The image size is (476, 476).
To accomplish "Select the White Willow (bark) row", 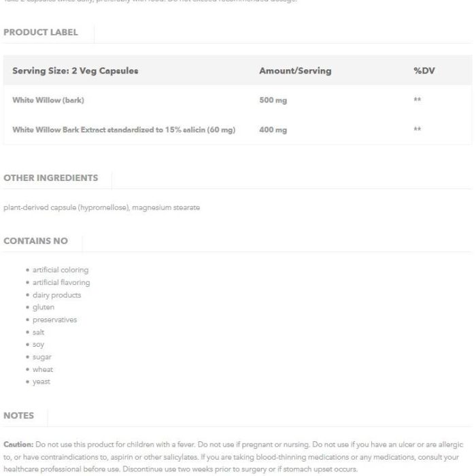I will 237,100.
